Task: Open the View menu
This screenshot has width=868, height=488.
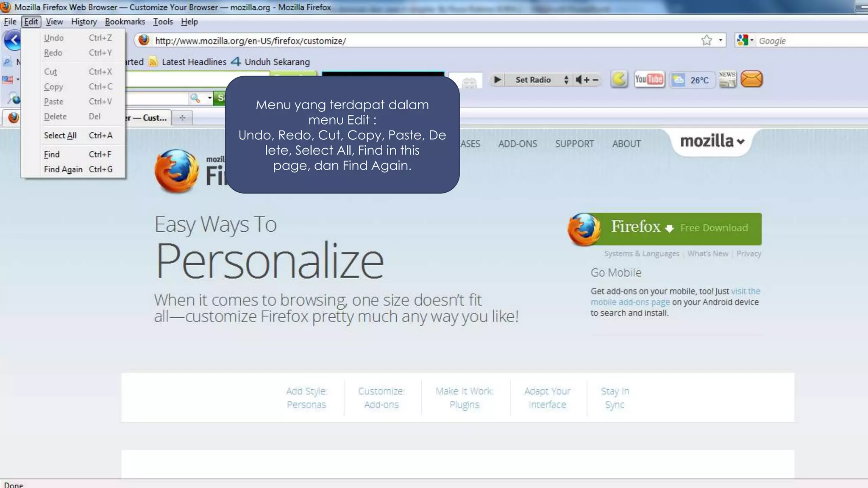Action: coord(54,22)
